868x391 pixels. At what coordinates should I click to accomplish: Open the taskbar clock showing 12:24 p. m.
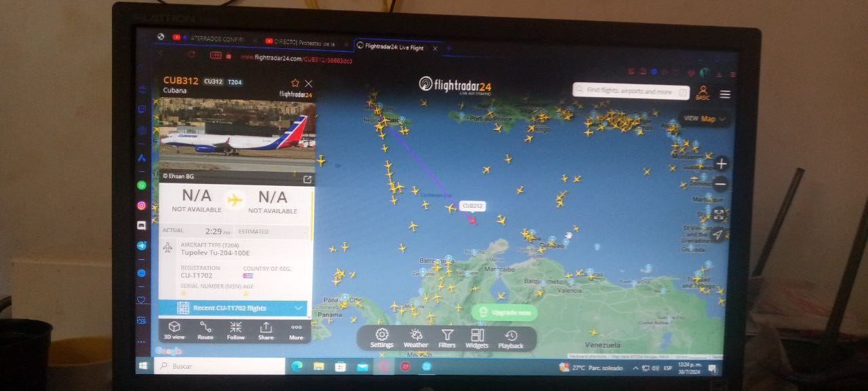[688, 368]
